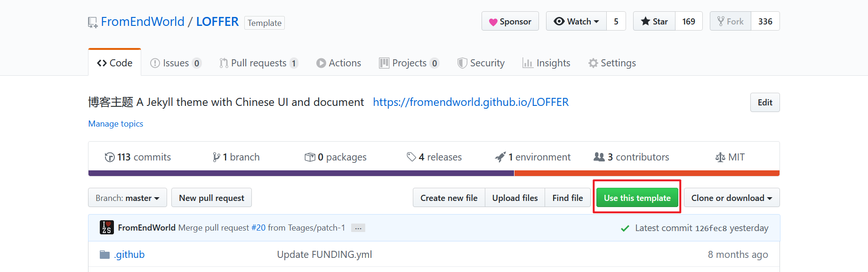868x272 pixels.
Task: Open the FromEndWorld commit author link
Action: click(x=147, y=228)
